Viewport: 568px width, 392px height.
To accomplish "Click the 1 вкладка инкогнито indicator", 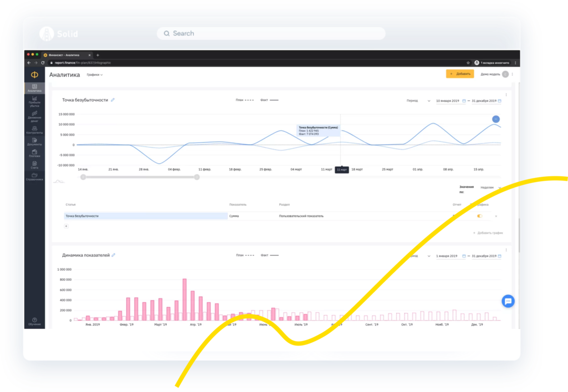I will click(x=492, y=62).
